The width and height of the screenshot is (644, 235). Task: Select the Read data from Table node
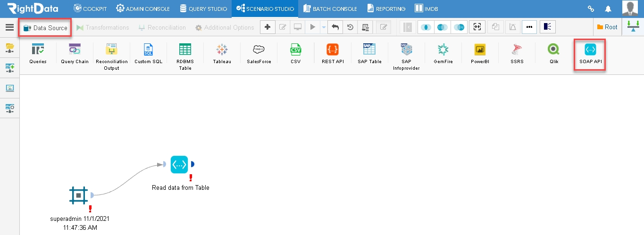[179, 164]
